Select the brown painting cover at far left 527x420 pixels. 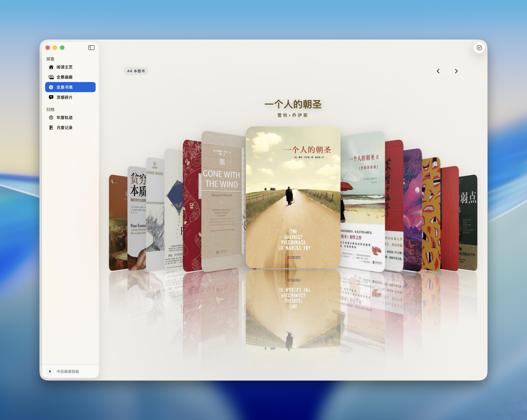click(x=118, y=223)
